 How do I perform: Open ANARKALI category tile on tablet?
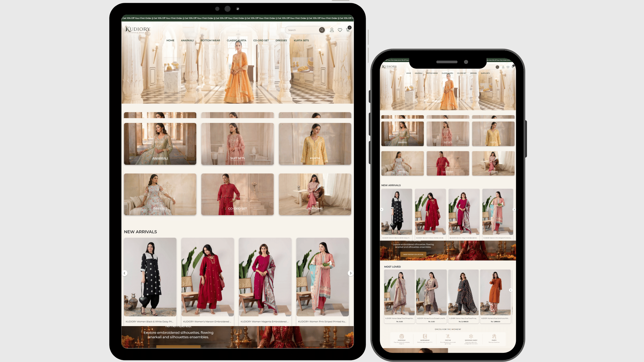(160, 144)
